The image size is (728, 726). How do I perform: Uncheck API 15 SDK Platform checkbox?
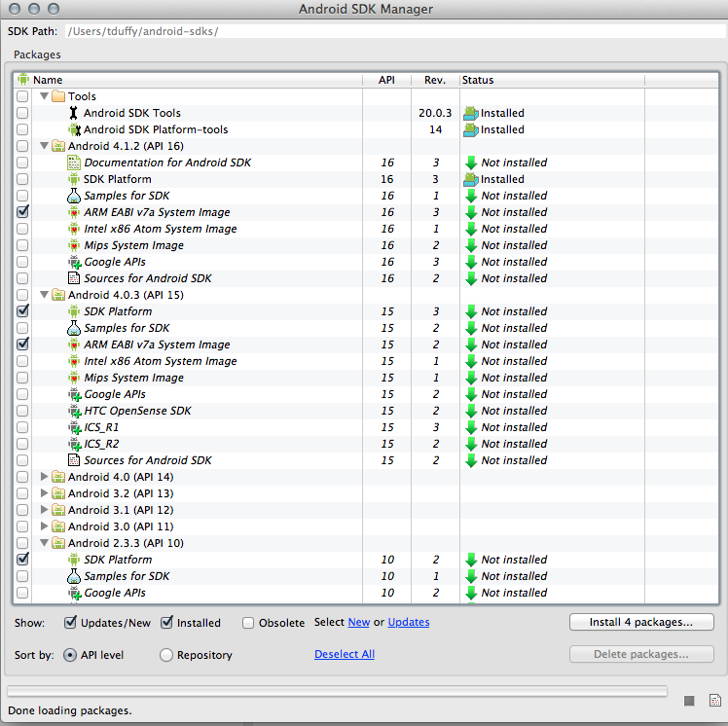22,311
